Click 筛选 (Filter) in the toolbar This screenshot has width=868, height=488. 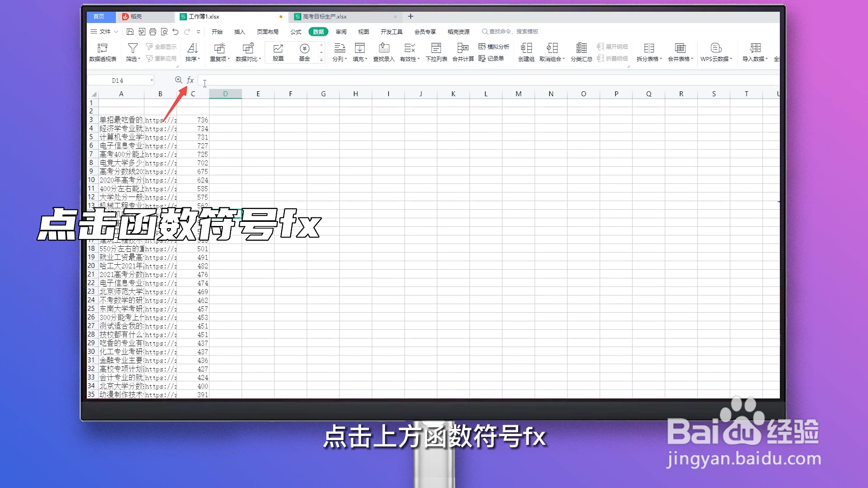click(132, 51)
